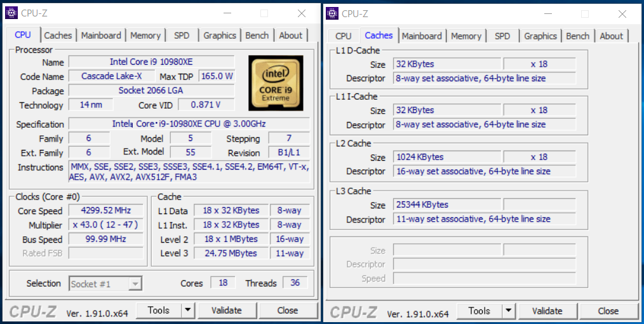The height and width of the screenshot is (324, 644).
Task: Click the Specification field text
Action: pyautogui.click(x=189, y=124)
